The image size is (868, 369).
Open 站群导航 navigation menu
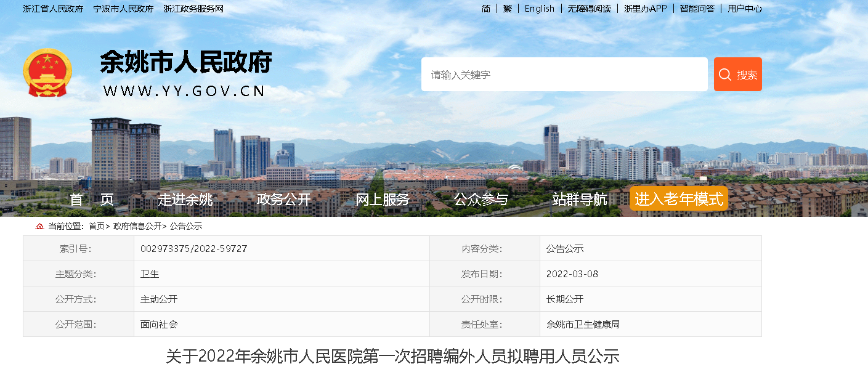580,199
